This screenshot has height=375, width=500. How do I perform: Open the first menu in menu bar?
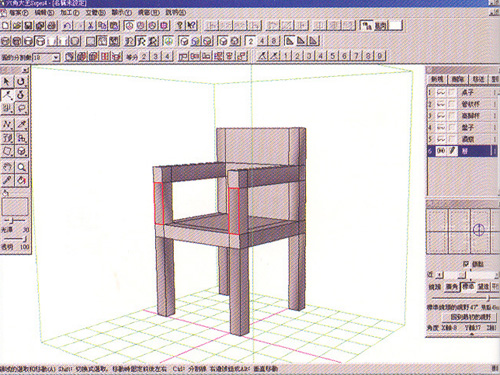[18, 13]
